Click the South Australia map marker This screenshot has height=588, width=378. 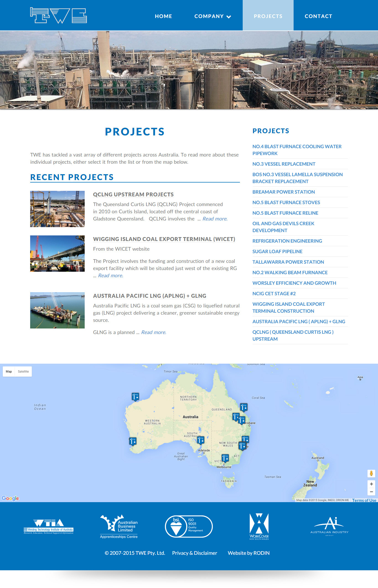click(201, 440)
